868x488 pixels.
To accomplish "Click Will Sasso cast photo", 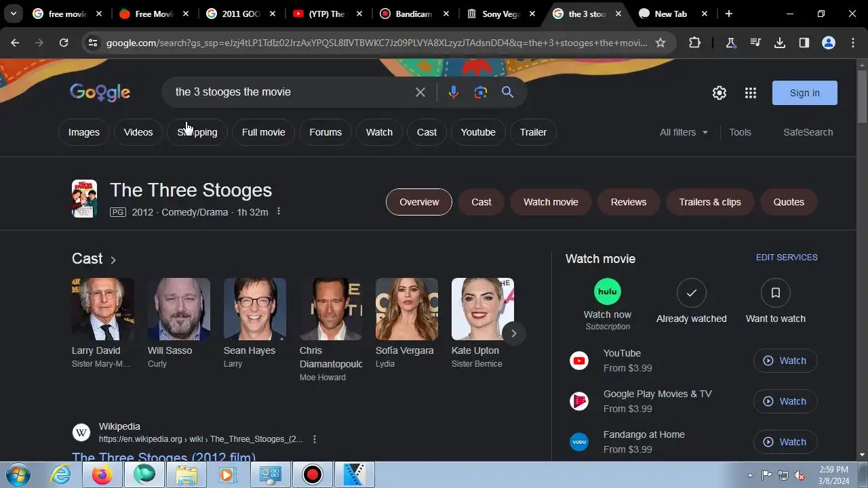I will pos(179,309).
